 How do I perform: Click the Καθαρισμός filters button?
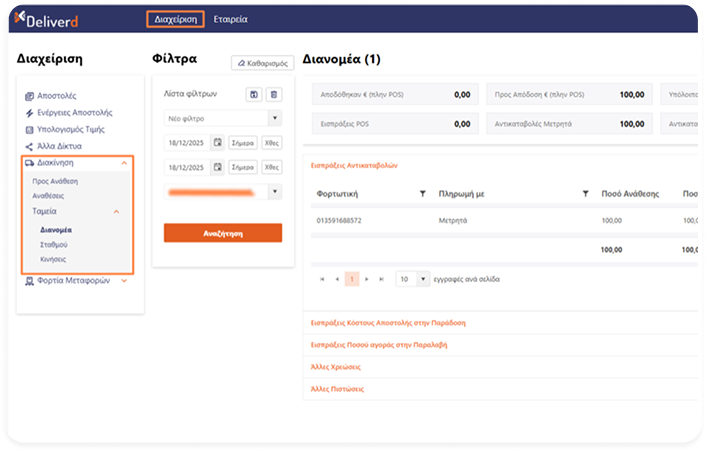262,63
